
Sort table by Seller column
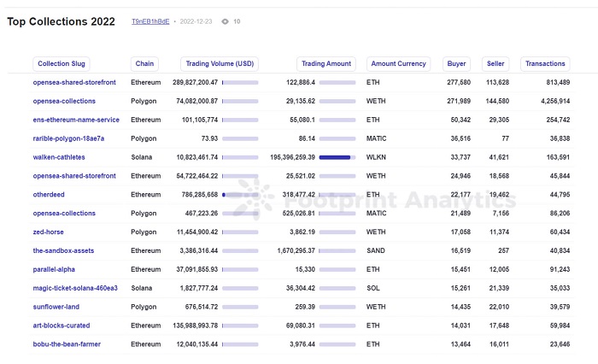495,64
